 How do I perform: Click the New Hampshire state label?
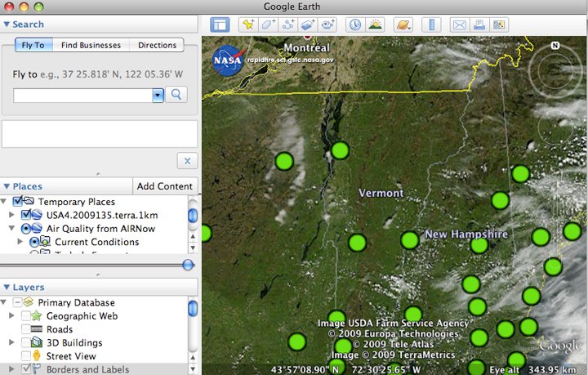coord(466,234)
